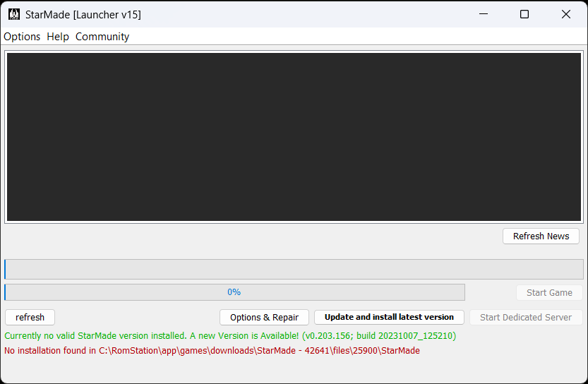Screen dimensions: 588x384
Task: Click the StarMade [Launcher v15] title text
Action: pos(83,14)
